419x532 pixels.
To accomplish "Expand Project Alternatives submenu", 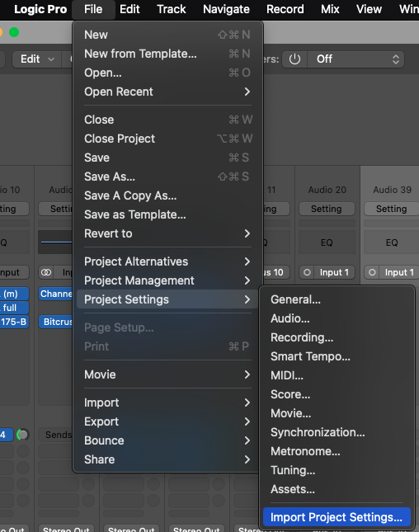I will click(x=167, y=261).
